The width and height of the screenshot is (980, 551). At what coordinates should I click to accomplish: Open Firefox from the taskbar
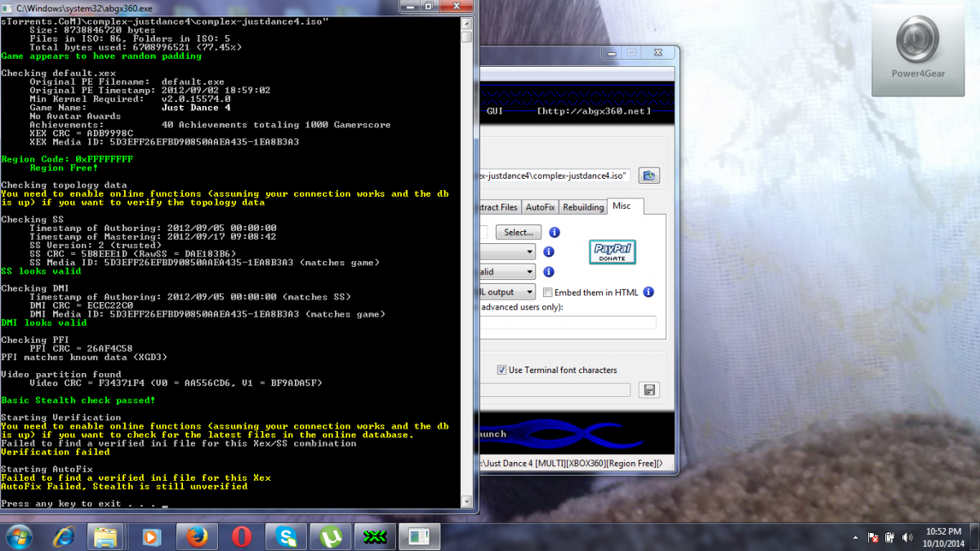click(x=196, y=536)
